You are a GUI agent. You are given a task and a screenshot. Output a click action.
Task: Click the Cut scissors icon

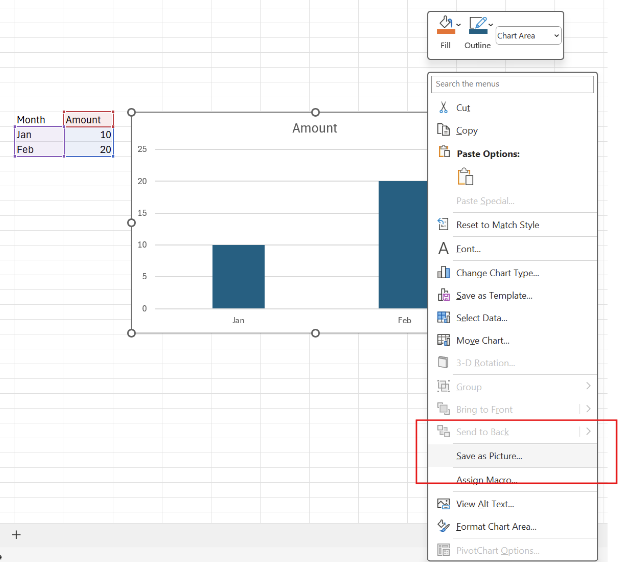pos(443,108)
